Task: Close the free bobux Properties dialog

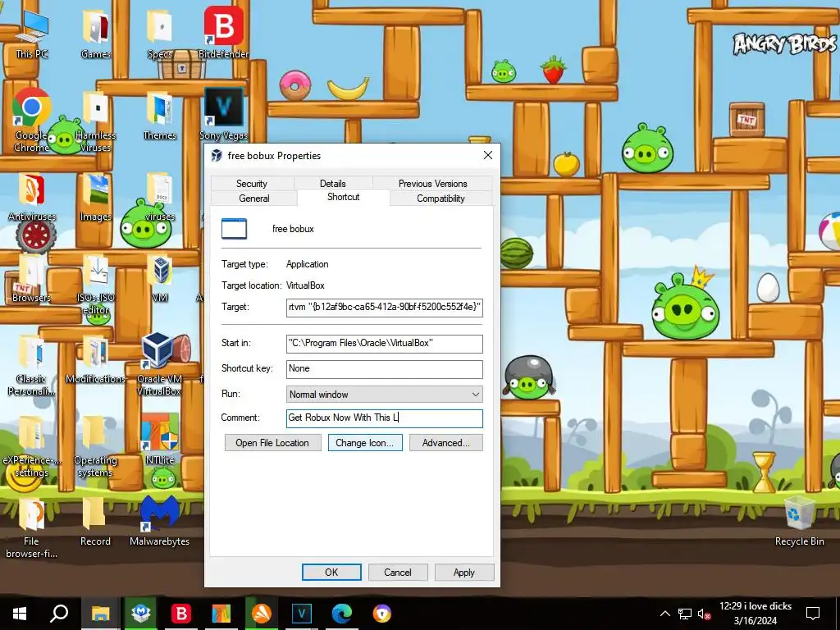Action: point(487,155)
